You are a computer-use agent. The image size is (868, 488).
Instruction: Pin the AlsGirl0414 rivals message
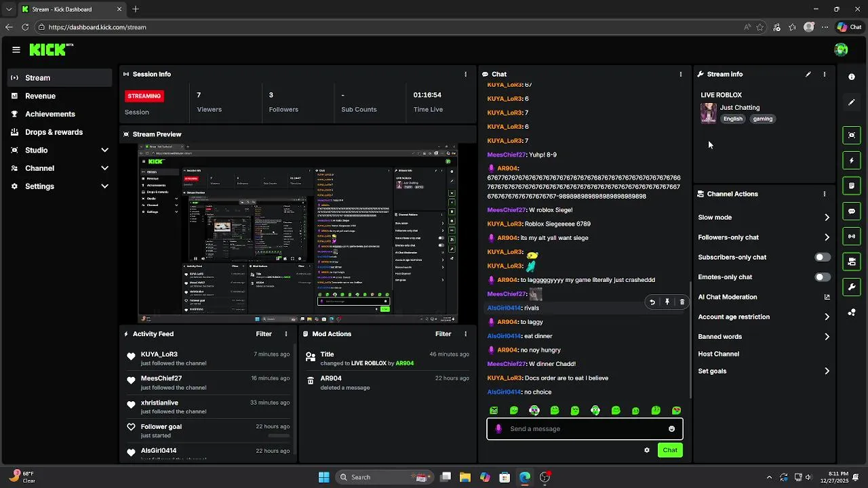667,302
